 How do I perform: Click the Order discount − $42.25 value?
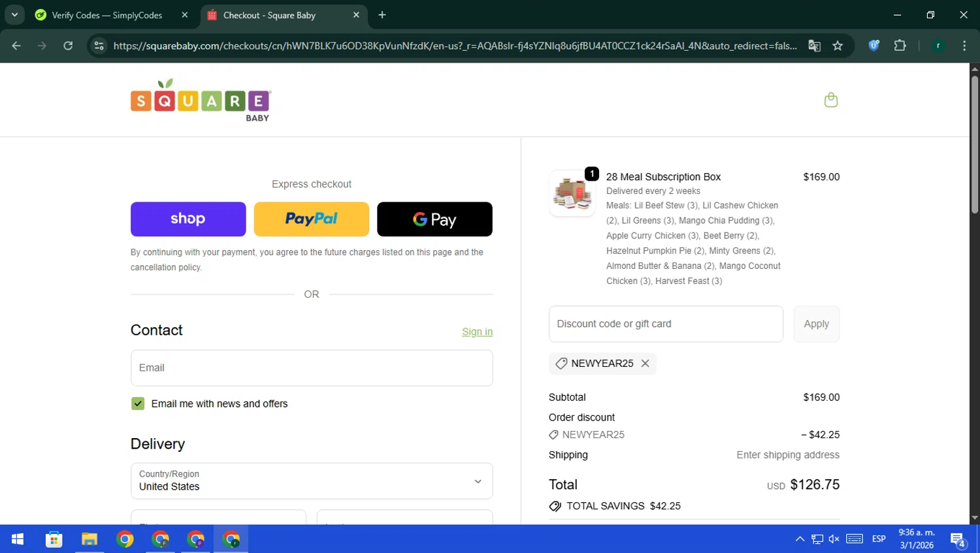(821, 435)
